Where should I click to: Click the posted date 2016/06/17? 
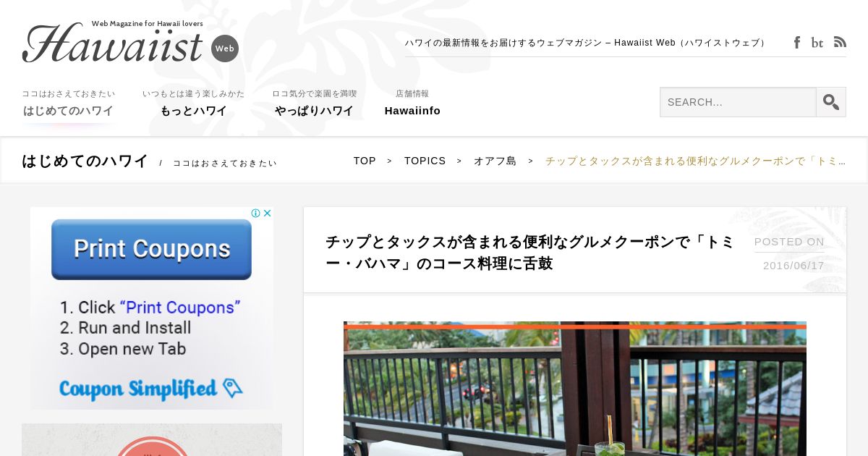[x=793, y=266]
